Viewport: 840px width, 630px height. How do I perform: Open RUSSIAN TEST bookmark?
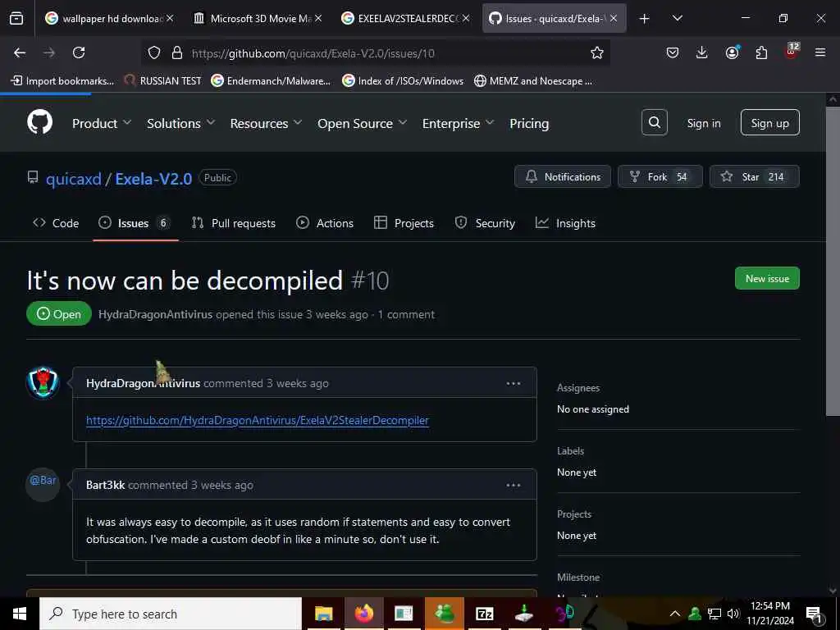tap(162, 81)
